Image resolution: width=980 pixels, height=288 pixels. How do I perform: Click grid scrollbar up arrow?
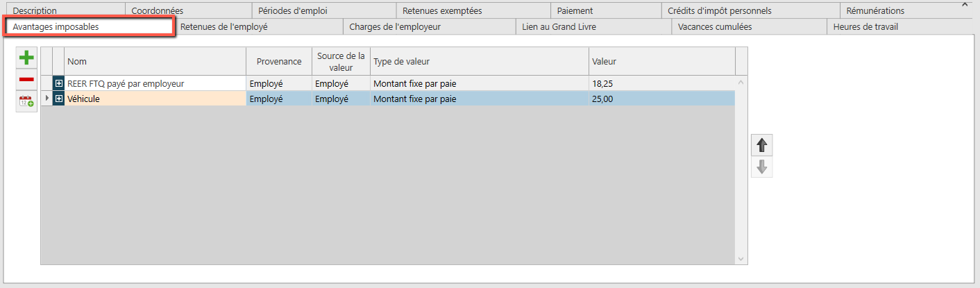pyautogui.click(x=741, y=82)
